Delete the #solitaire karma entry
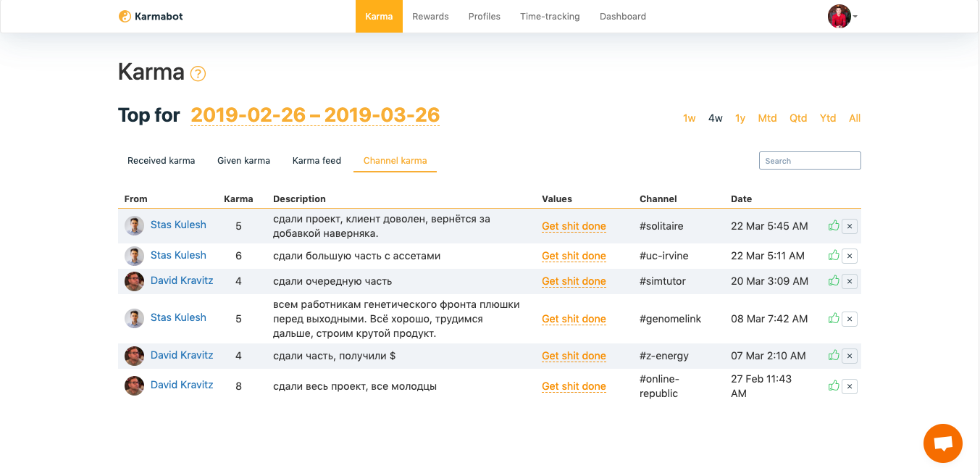 [x=850, y=226]
